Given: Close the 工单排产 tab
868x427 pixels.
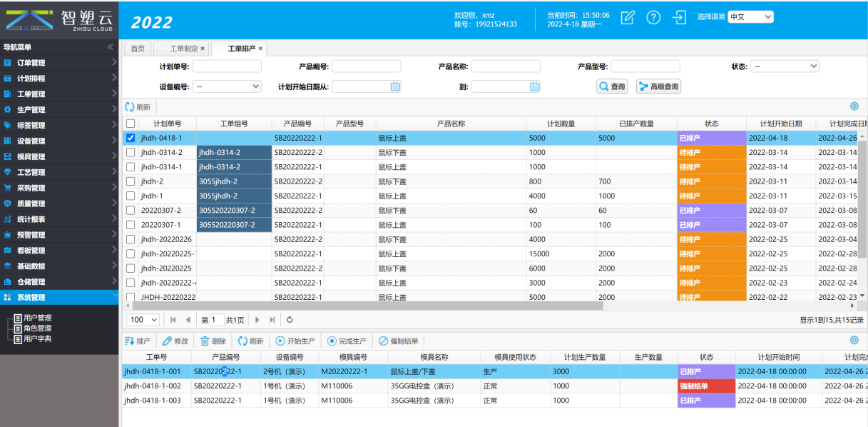Looking at the screenshot, I should tap(260, 49).
